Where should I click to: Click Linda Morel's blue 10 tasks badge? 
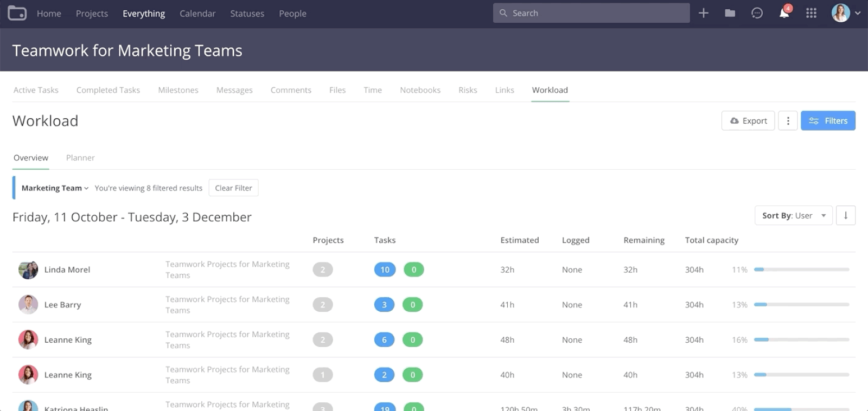385,269
